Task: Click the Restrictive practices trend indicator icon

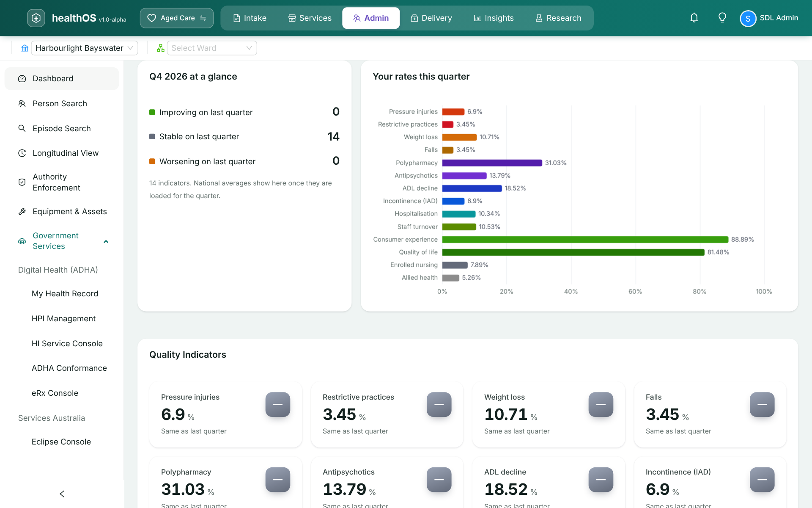Action: pos(439,404)
